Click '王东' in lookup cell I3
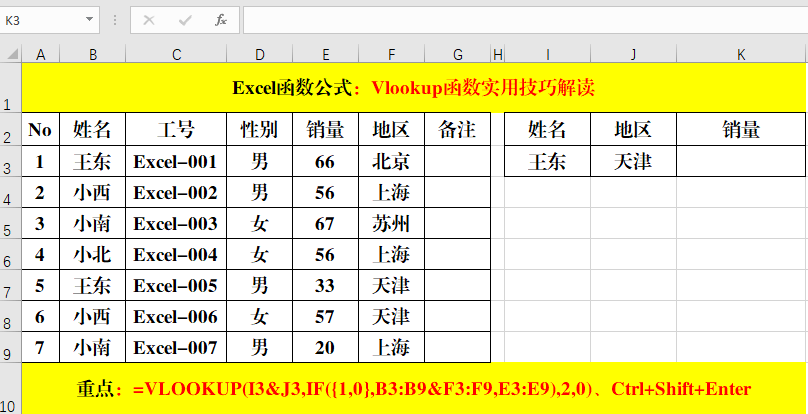Viewport: 808px width, 414px height. [548, 161]
